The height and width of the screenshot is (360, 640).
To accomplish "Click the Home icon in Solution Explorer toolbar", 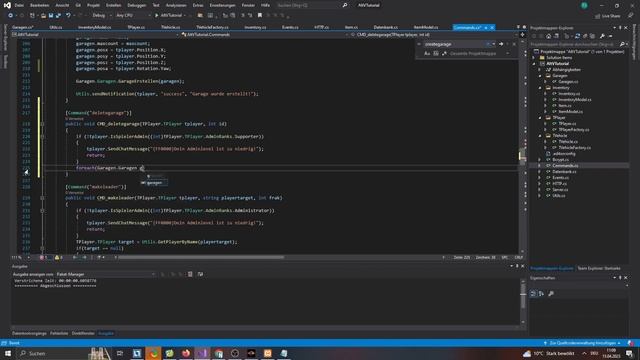I will coord(548,36).
